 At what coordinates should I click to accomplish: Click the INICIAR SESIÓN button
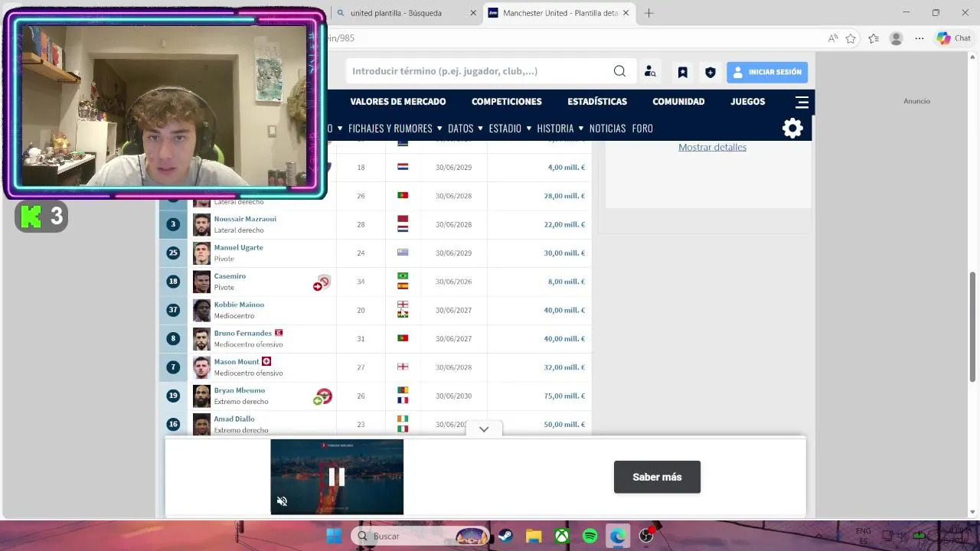pos(767,72)
